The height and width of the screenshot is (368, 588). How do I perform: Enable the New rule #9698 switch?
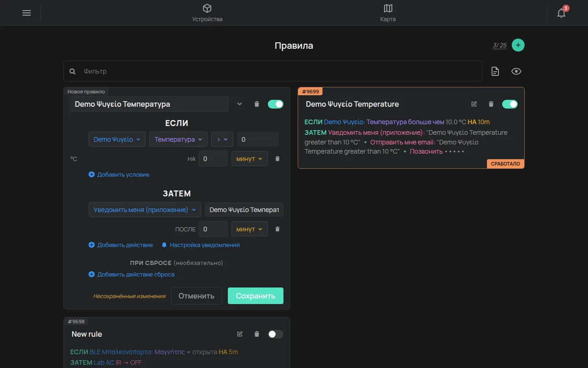click(x=276, y=334)
